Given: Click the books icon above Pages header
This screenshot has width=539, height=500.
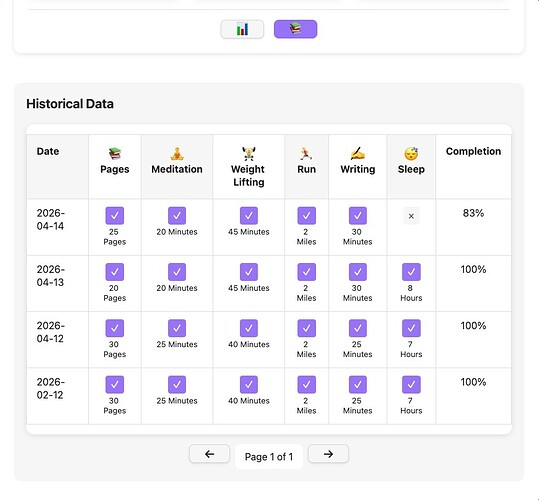Looking at the screenshot, I should tap(114, 154).
